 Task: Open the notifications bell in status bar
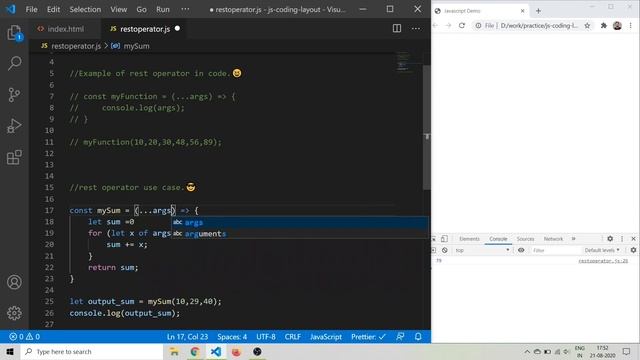(x=418, y=337)
